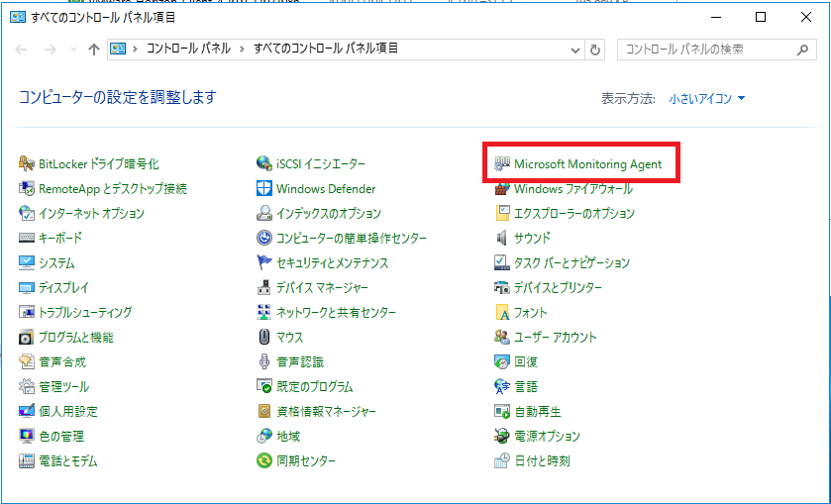
Task: Expand the chevron after コントロール パネル breadcrumb
Action: click(243, 50)
